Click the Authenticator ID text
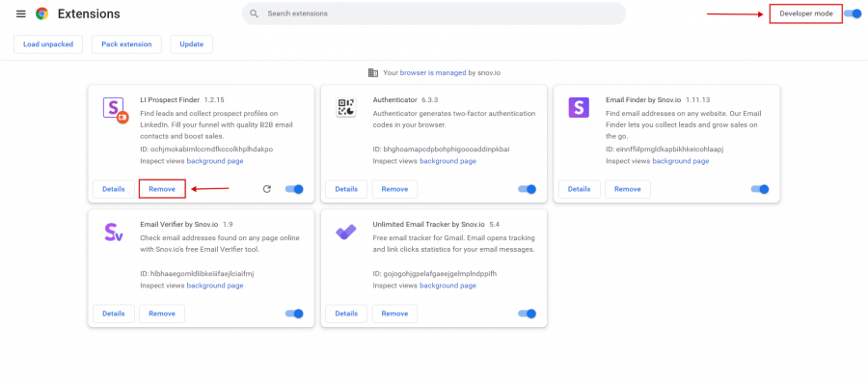Viewport: 868px width, 382px height. (441, 150)
